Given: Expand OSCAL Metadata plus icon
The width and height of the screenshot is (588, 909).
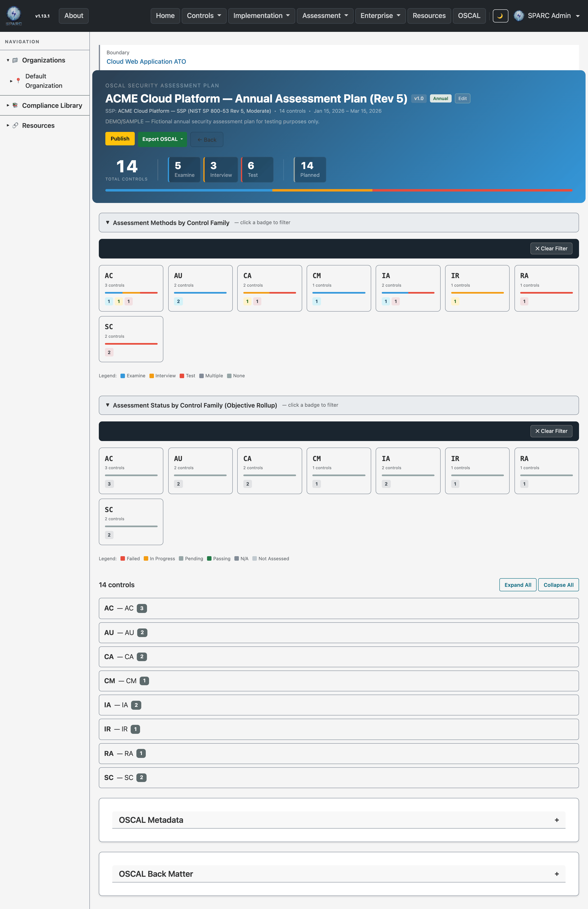Looking at the screenshot, I should (x=557, y=820).
